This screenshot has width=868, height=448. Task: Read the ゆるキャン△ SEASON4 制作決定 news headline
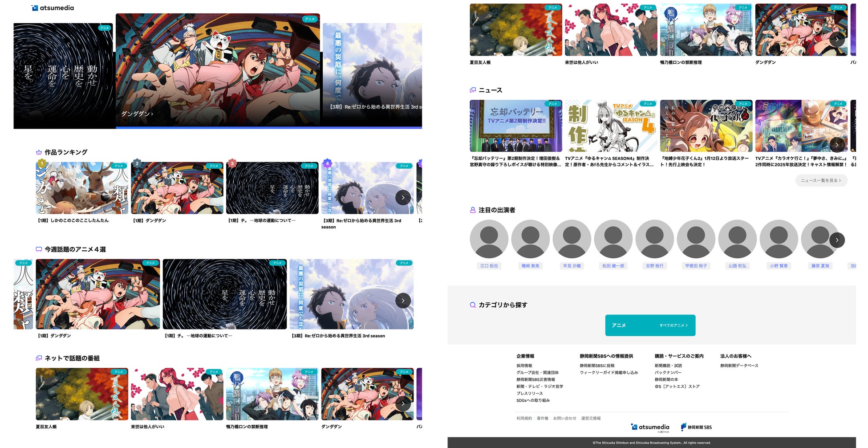click(x=609, y=162)
